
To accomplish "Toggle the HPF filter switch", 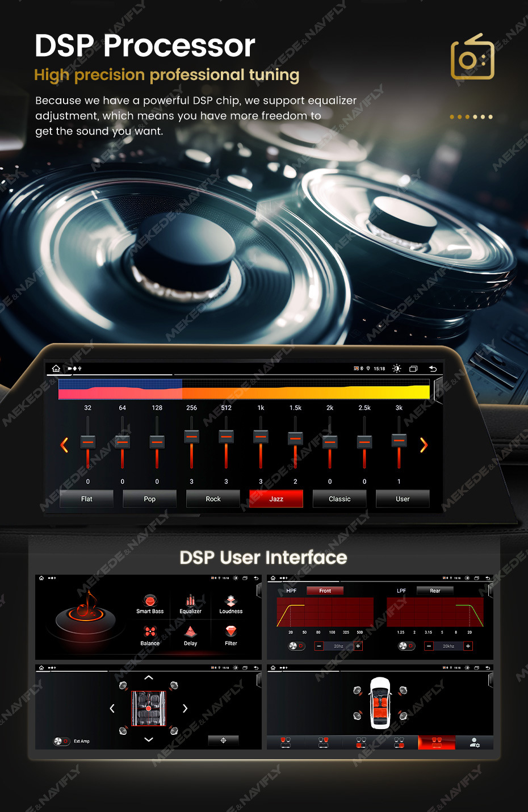I will 296,646.
